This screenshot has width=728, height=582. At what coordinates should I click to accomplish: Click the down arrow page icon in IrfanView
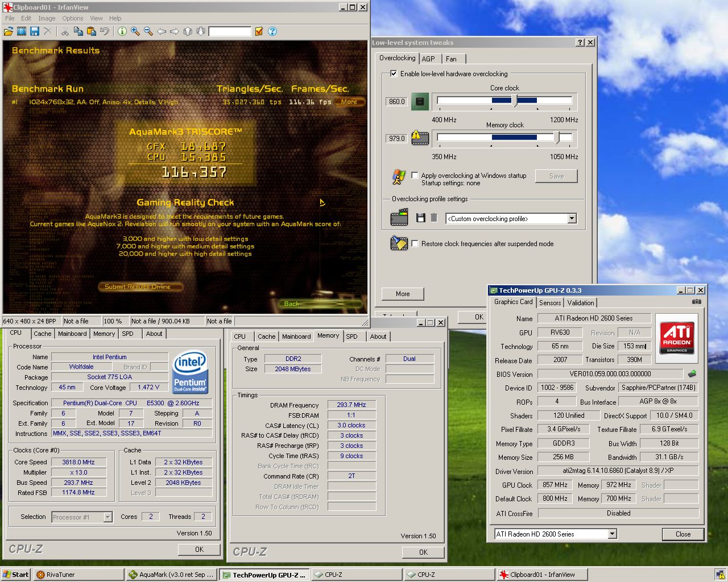pos(201,31)
